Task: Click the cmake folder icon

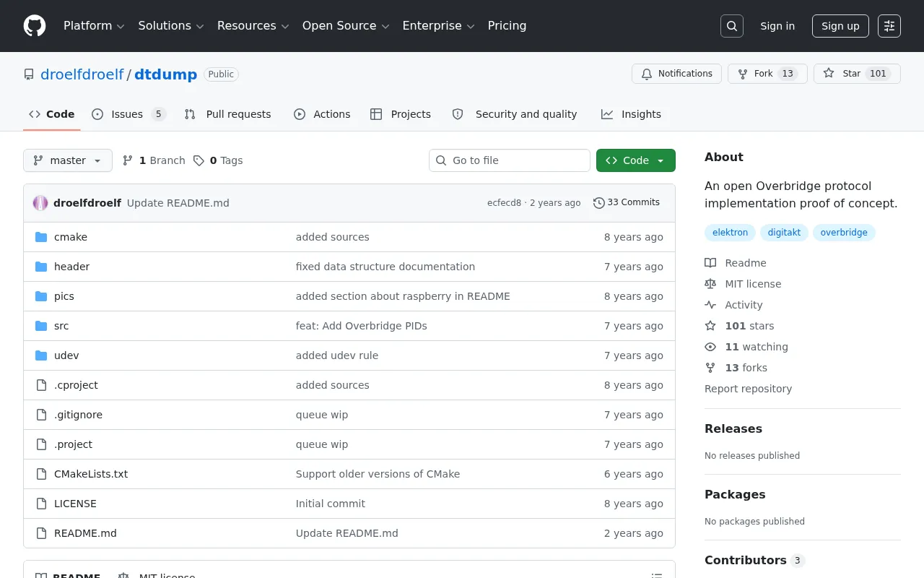Action: [41, 237]
